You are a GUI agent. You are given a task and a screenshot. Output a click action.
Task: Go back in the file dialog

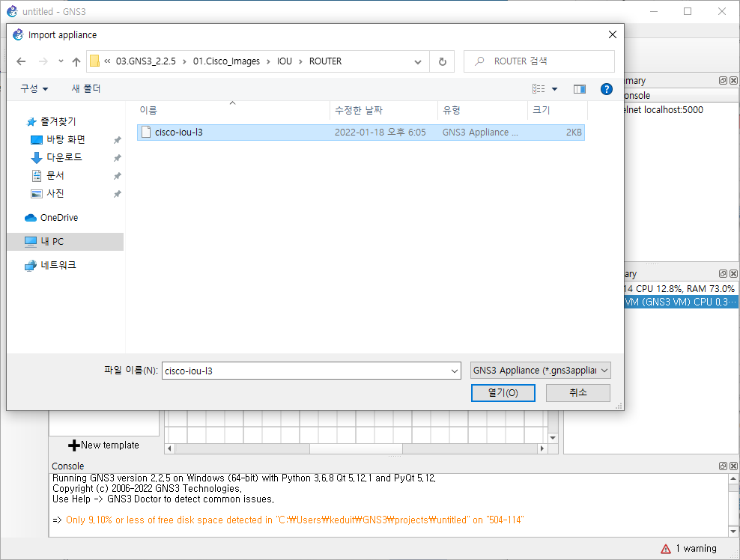21,61
